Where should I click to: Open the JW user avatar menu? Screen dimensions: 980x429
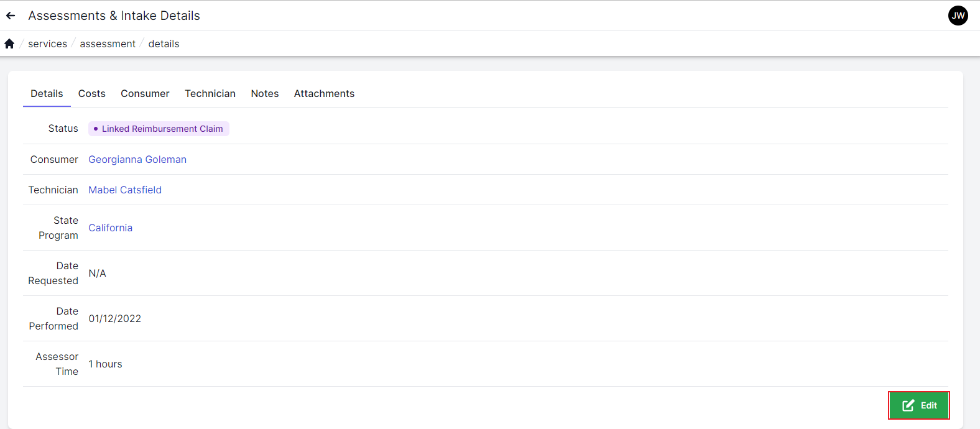click(x=958, y=16)
